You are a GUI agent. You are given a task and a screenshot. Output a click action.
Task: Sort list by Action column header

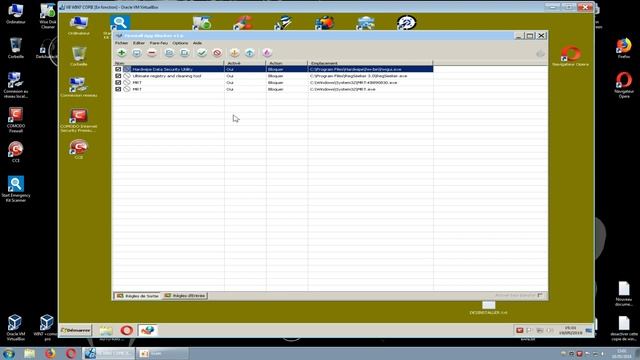287,63
